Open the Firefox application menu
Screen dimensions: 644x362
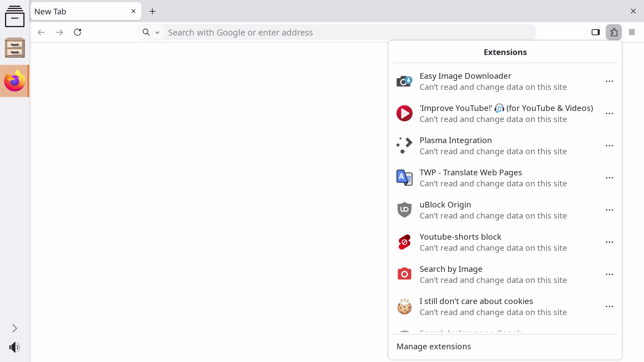coord(632,32)
